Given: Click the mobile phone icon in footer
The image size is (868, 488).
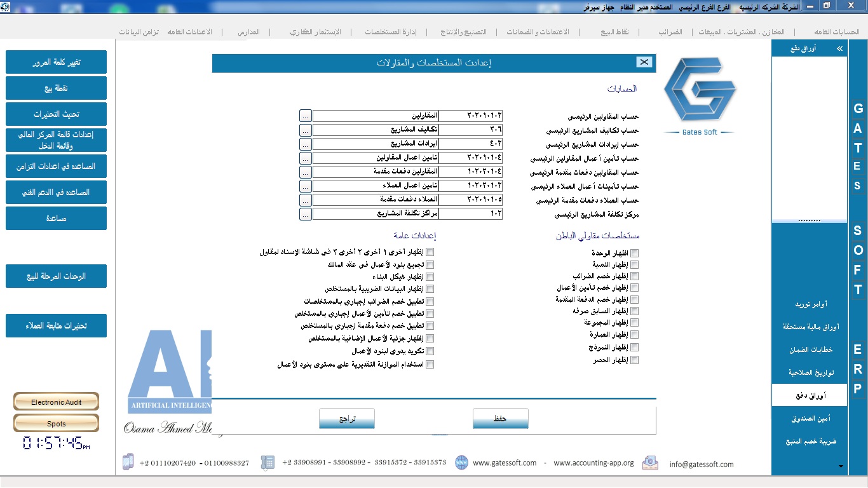Looking at the screenshot, I should click(128, 462).
